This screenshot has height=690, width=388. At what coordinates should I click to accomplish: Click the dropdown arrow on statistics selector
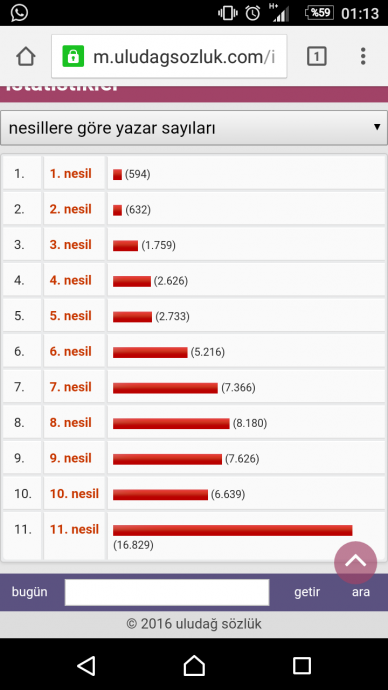pyautogui.click(x=377, y=127)
